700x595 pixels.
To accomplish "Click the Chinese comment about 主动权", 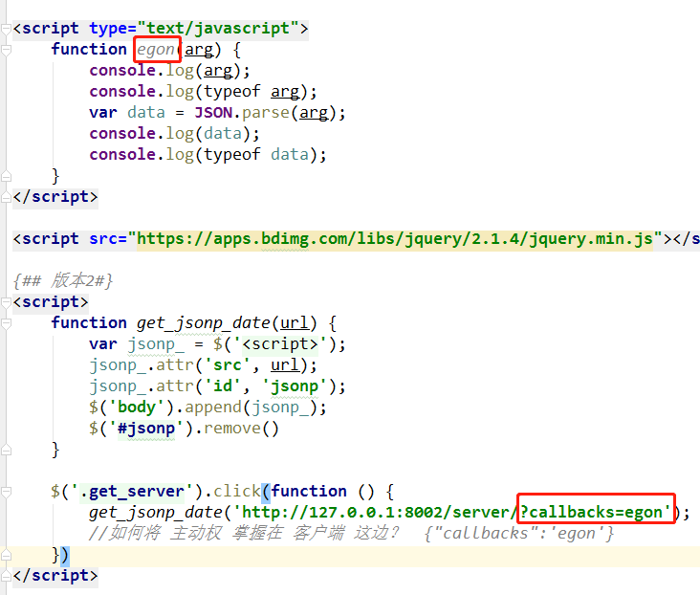I will [244, 534].
